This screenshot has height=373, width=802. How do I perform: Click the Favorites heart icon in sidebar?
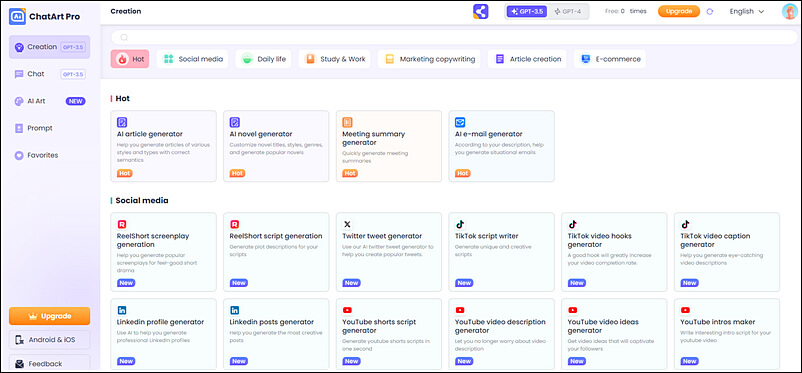(x=19, y=156)
